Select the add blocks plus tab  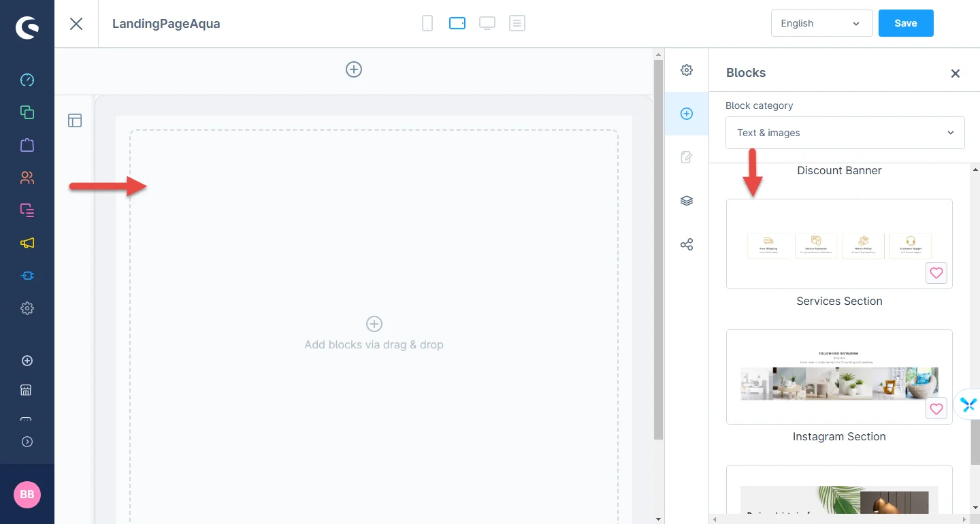click(687, 114)
